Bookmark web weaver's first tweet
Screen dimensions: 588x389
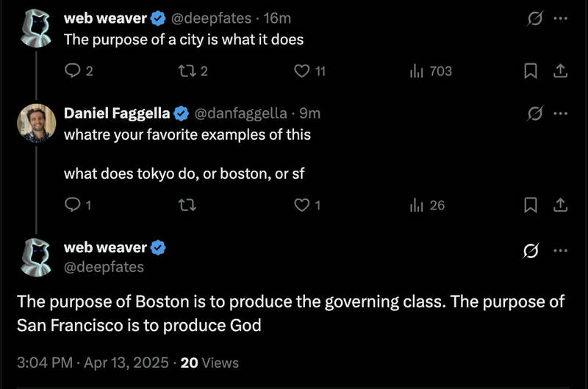530,71
